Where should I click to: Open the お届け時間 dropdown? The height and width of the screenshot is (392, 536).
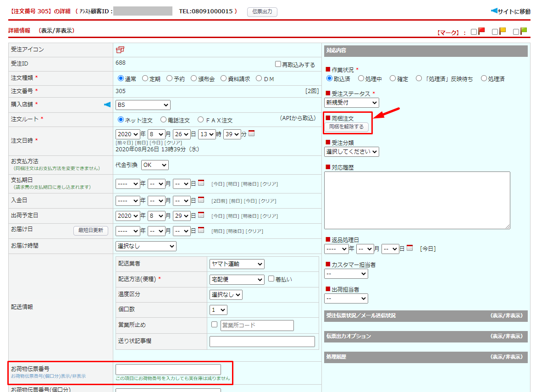click(146, 246)
